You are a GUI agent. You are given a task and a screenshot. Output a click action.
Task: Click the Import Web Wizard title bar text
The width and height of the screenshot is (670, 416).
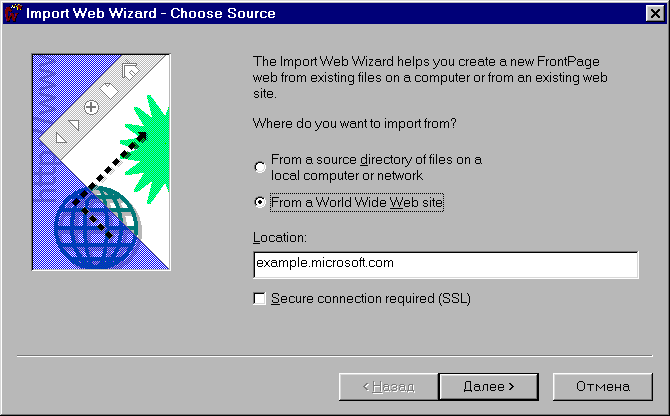point(150,13)
